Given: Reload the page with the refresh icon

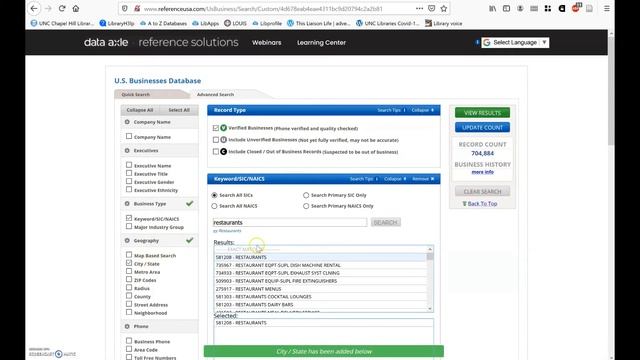Looking at the screenshot, I should (x=62, y=9).
